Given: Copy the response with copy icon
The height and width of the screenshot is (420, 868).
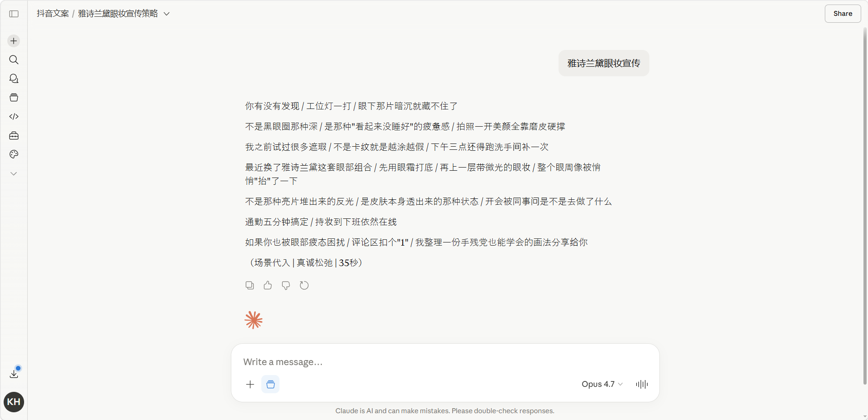Looking at the screenshot, I should [x=249, y=285].
